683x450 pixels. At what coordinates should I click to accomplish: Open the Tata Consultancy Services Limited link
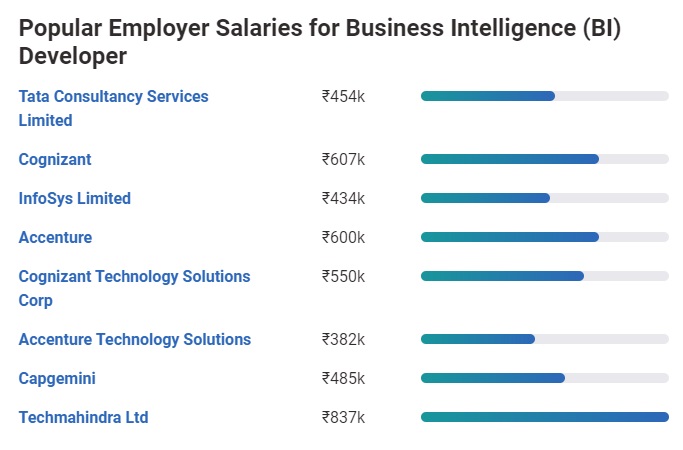(x=113, y=97)
